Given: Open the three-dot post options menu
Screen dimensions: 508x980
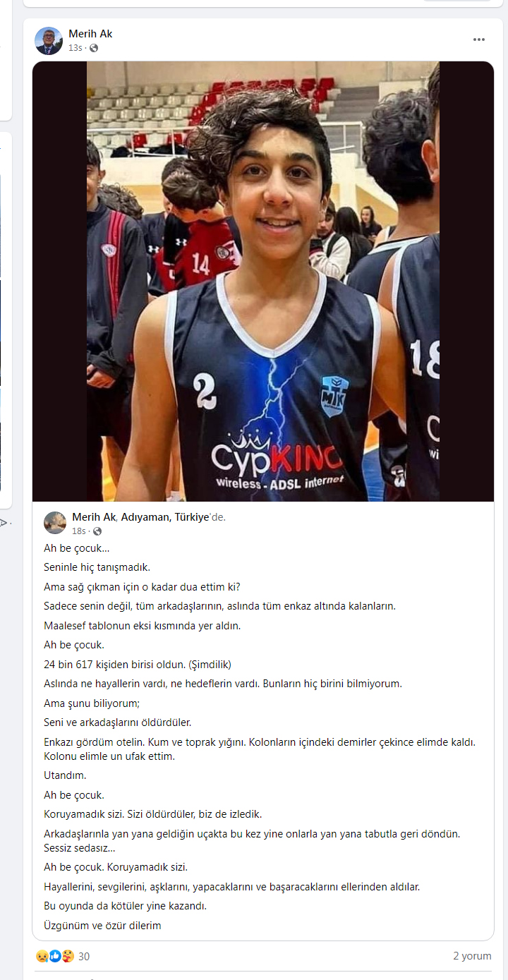Looking at the screenshot, I should pos(479,40).
